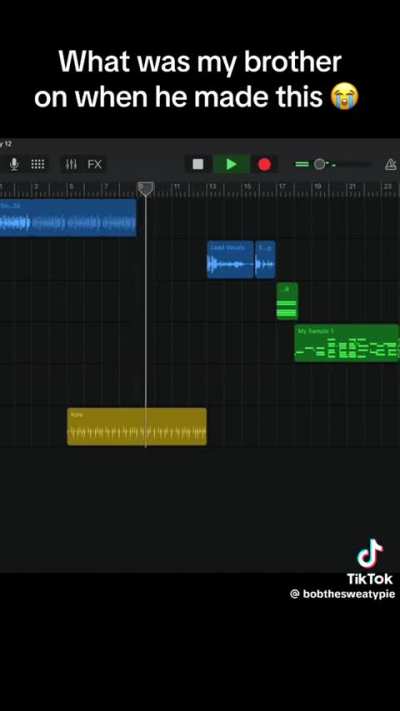Open the microphone instrument view

[x=15, y=164]
